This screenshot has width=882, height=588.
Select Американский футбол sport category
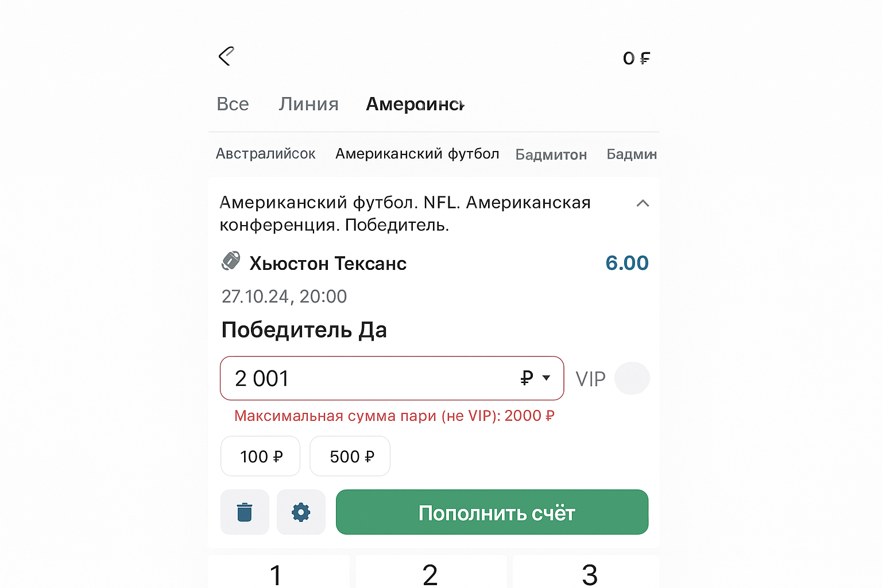417,154
